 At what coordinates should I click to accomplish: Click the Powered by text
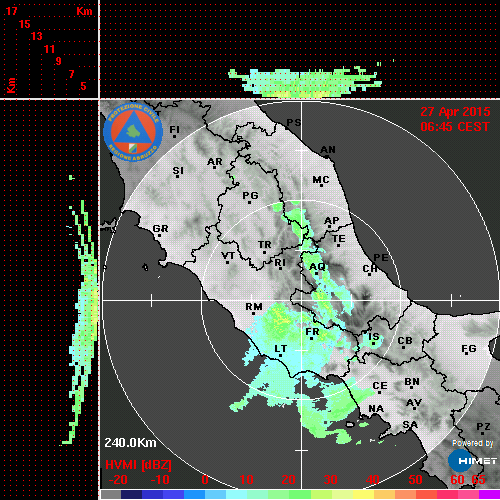pos(473,443)
